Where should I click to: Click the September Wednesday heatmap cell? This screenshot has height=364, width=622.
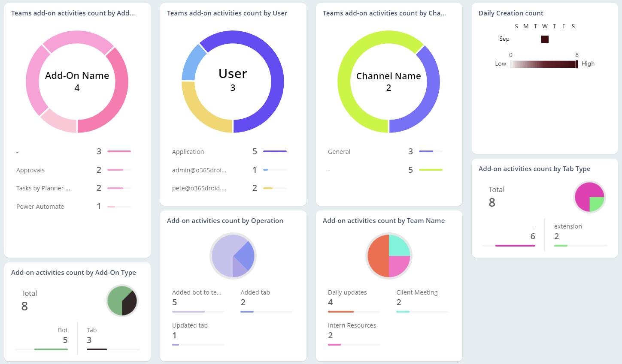pos(544,39)
